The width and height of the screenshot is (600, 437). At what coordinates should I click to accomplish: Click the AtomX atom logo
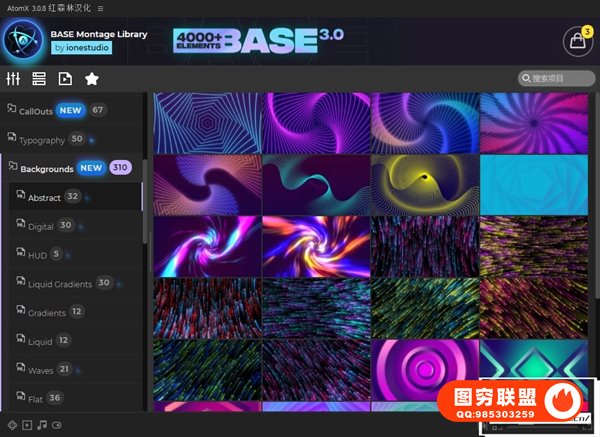pyautogui.click(x=22, y=40)
